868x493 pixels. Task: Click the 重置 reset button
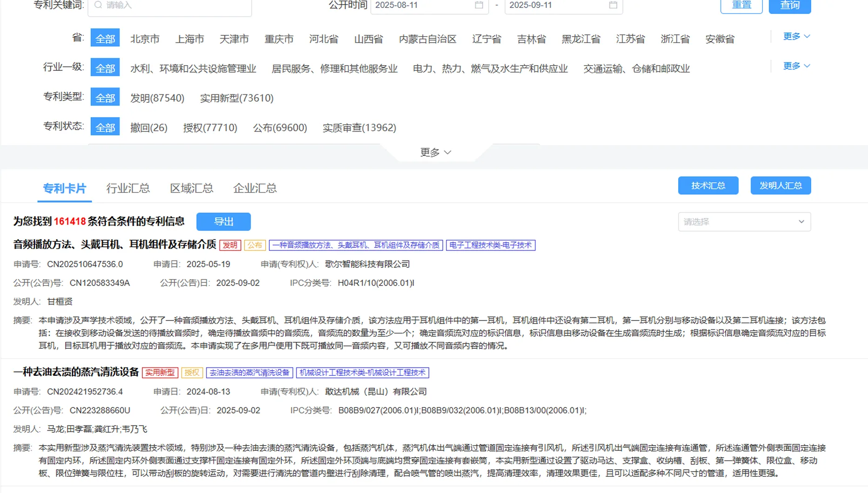click(741, 6)
